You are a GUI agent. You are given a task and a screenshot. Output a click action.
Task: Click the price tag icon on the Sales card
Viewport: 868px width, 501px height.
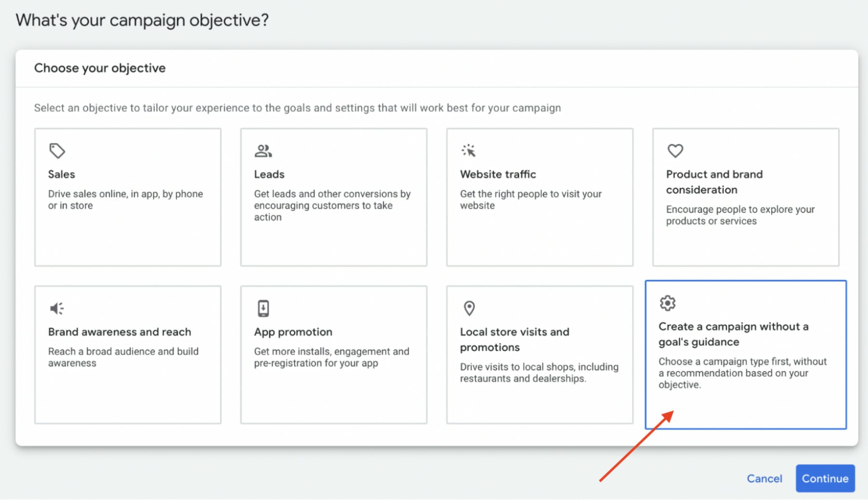click(x=56, y=151)
